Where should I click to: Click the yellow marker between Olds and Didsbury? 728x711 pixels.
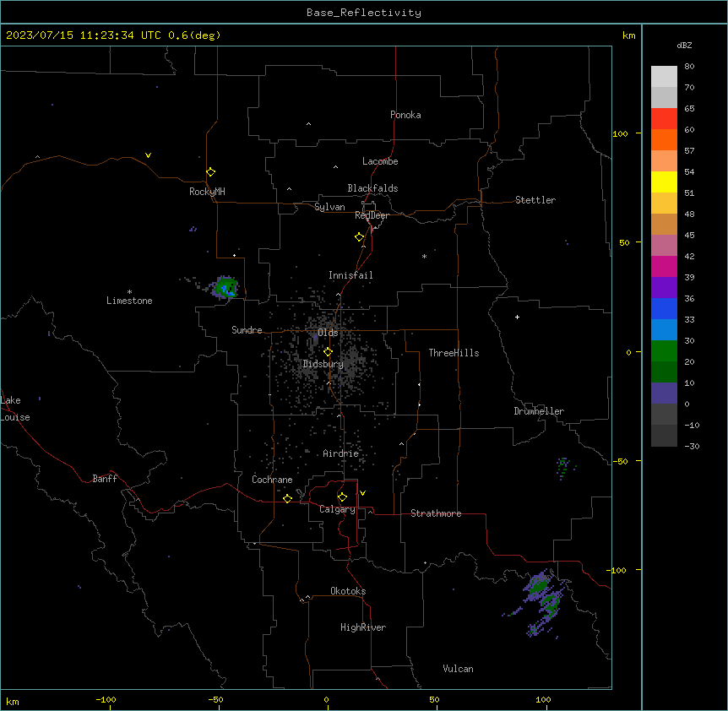tap(329, 352)
